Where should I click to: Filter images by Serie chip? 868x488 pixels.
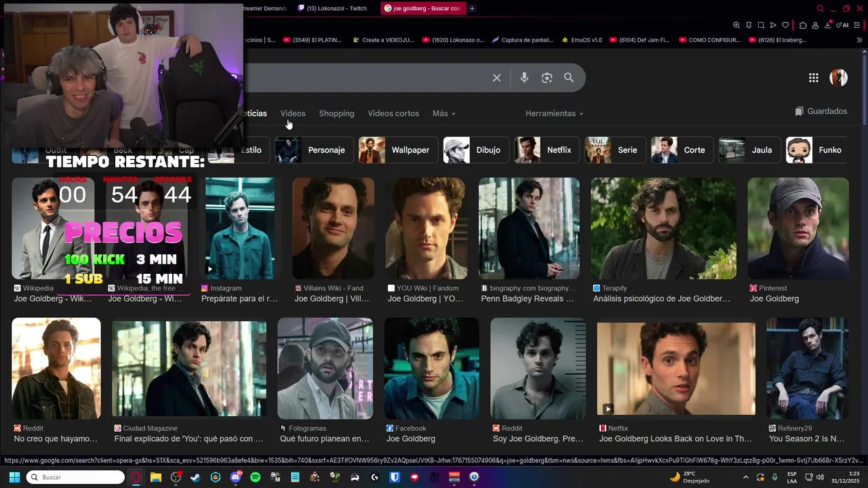[614, 150]
